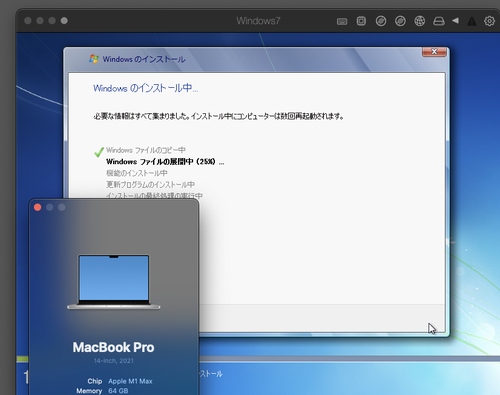500x395 pixels.
Task: Click the green checkmark beside the copy step
Action: 99,152
